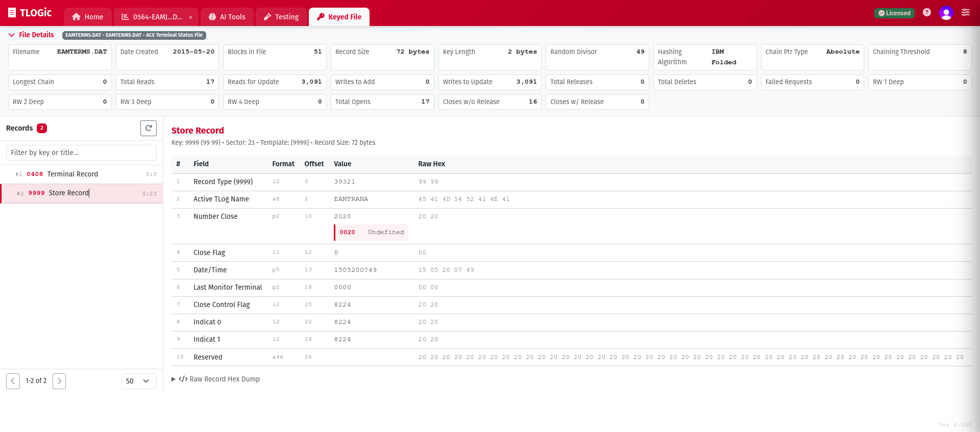The width and height of the screenshot is (980, 432).
Task: Go to the Testing tab
Action: (281, 17)
